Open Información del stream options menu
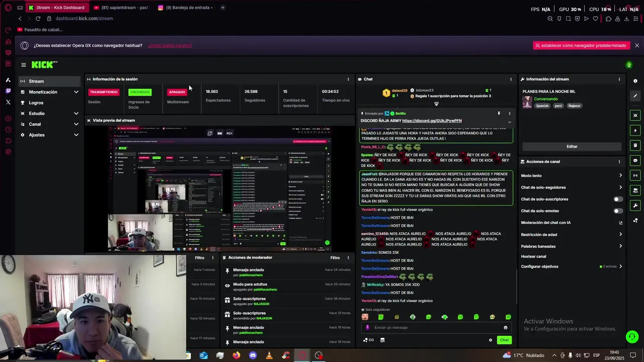The width and height of the screenshot is (644, 362). (x=619, y=79)
